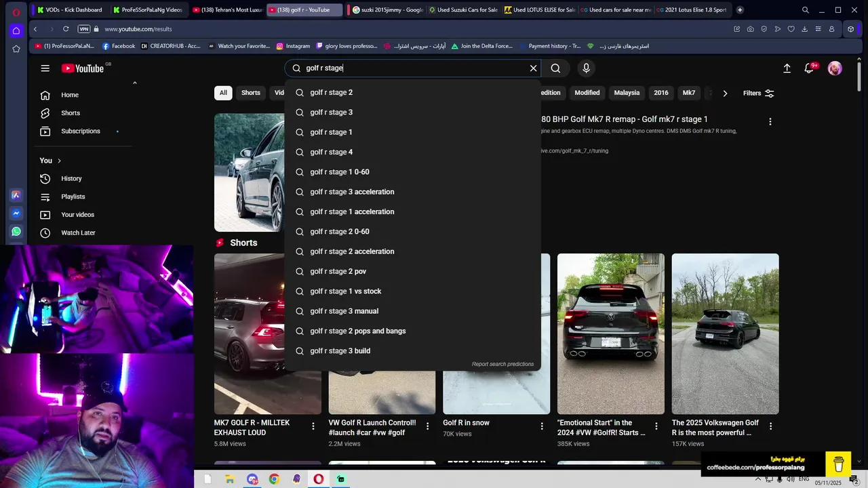Open File Explorer from the taskbar
868x488 pixels.
230,479
